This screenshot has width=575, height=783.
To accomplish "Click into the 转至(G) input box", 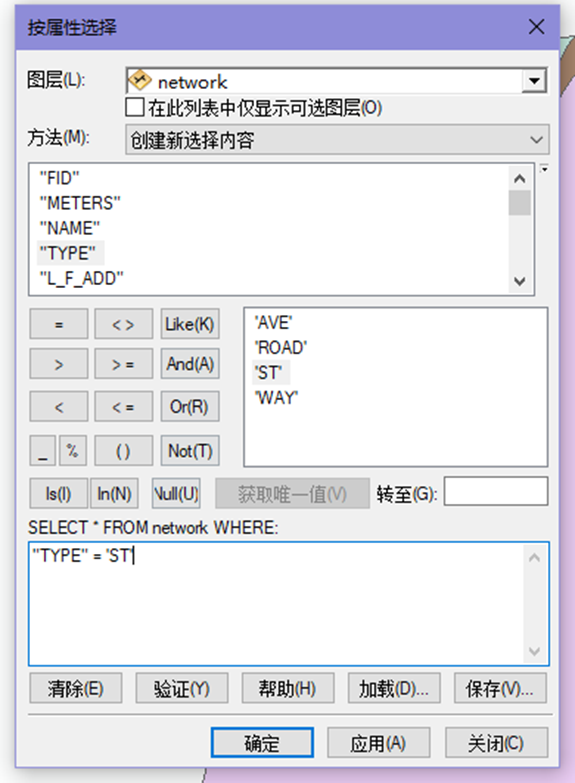I will tap(496, 491).
